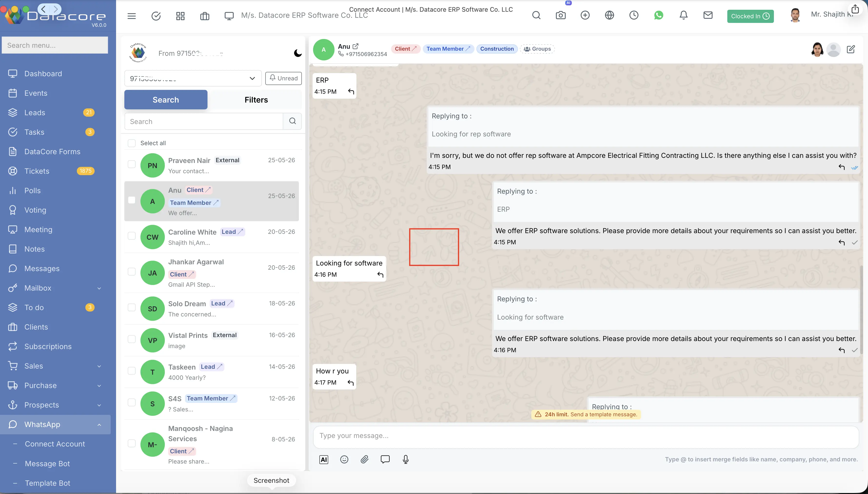The height and width of the screenshot is (494, 868).
Task: Click the reply arrow on the 'How r you' message
Action: (350, 383)
